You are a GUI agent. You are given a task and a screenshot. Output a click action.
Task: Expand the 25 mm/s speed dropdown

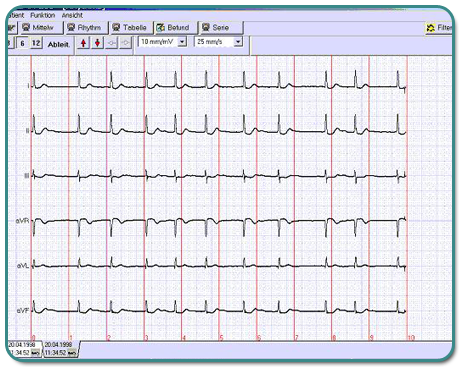tap(238, 42)
